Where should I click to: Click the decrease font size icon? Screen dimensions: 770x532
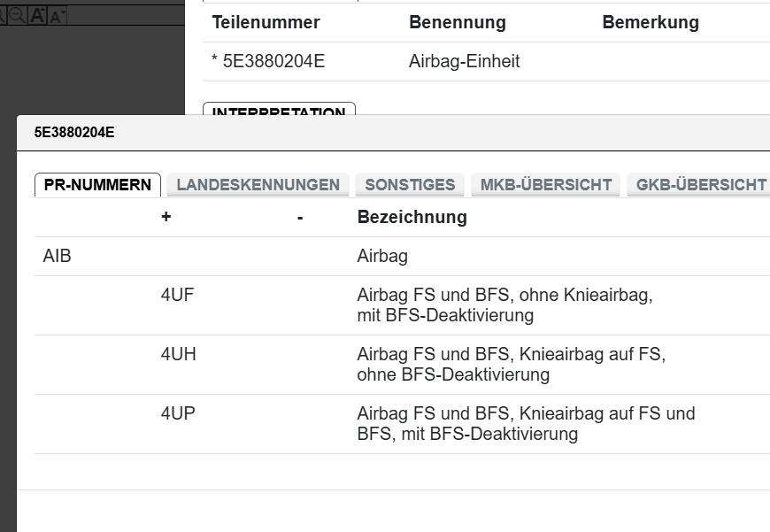coord(58,16)
